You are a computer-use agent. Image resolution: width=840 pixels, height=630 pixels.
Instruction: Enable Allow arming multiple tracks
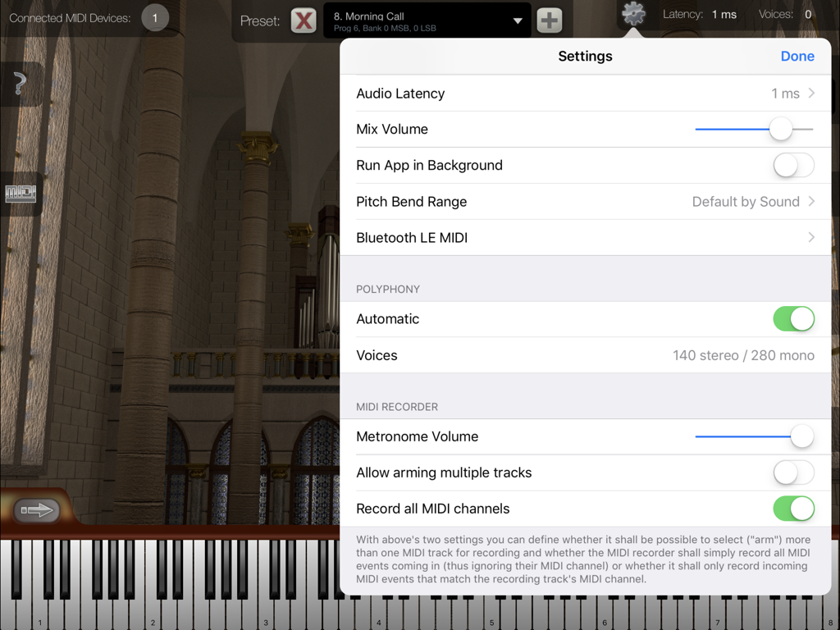(x=793, y=472)
